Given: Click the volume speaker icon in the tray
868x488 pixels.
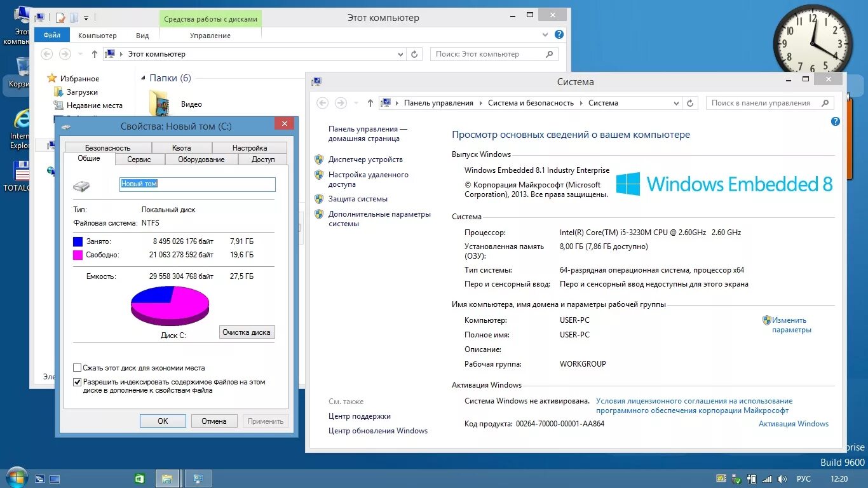Looking at the screenshot, I should (782, 478).
